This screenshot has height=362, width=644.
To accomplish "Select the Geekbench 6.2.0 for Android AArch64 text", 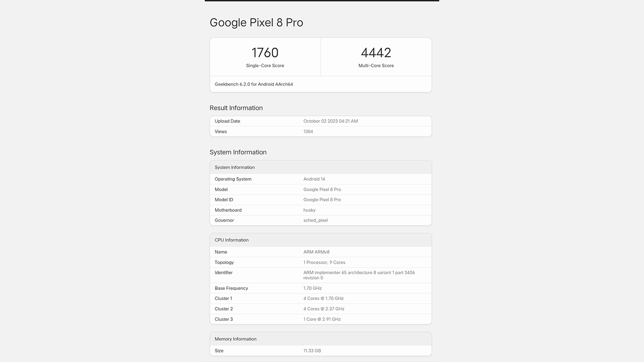I will [254, 84].
